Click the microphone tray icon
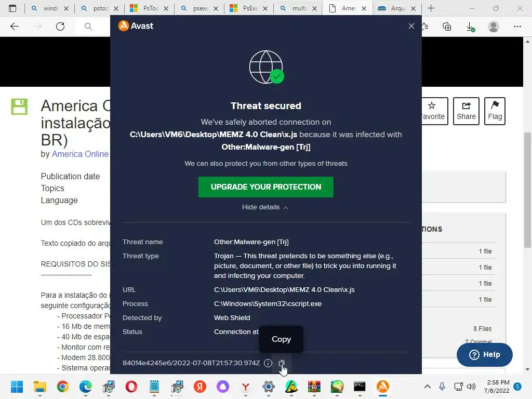Screen dimensions: 532x399 [442, 387]
